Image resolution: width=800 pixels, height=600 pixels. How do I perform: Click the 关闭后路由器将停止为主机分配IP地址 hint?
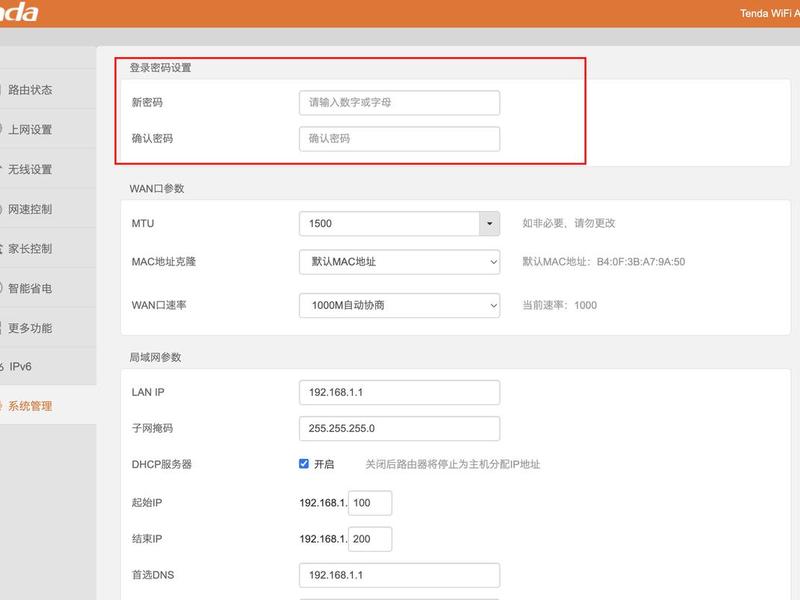453,464
